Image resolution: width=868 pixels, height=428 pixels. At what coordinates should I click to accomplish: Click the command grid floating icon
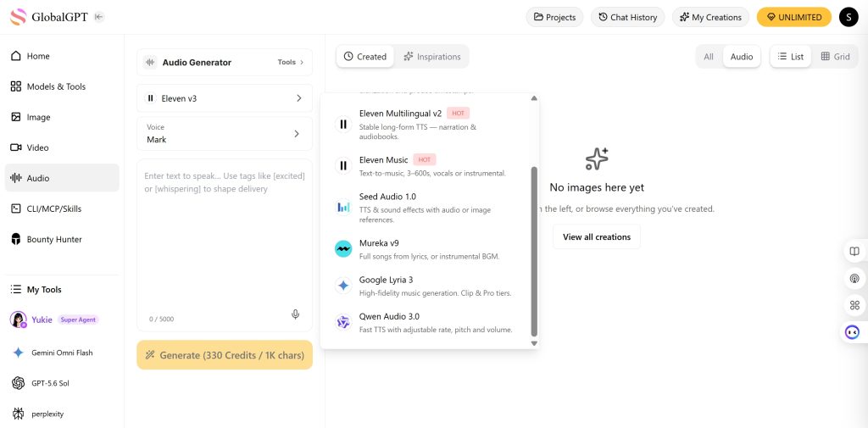pos(854,305)
